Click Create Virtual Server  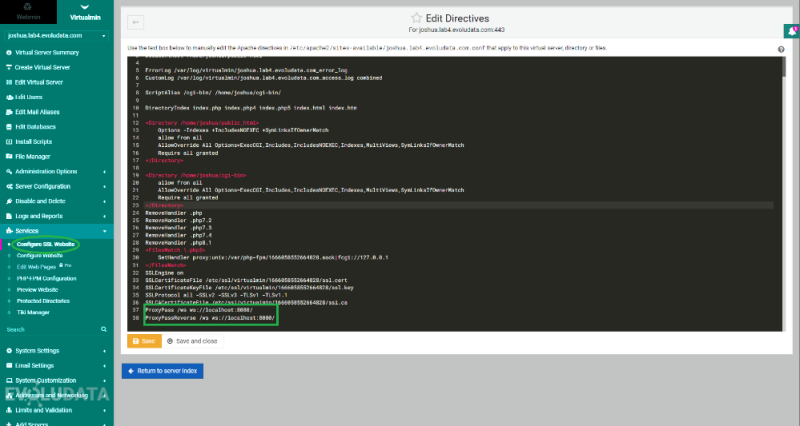click(x=42, y=67)
